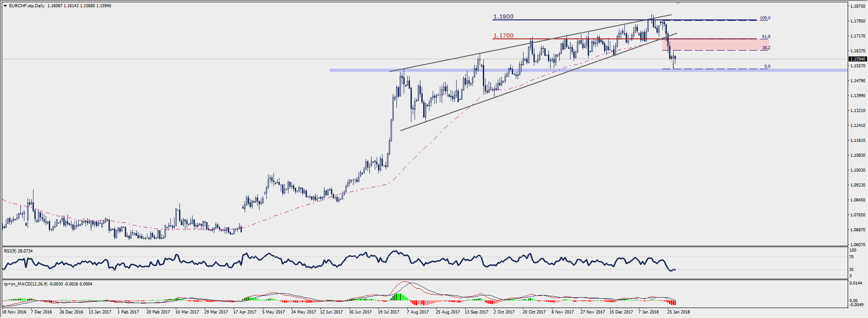Click the 5 May 2017 date label
Viewport: 868px width, 318px height.
[274, 312]
